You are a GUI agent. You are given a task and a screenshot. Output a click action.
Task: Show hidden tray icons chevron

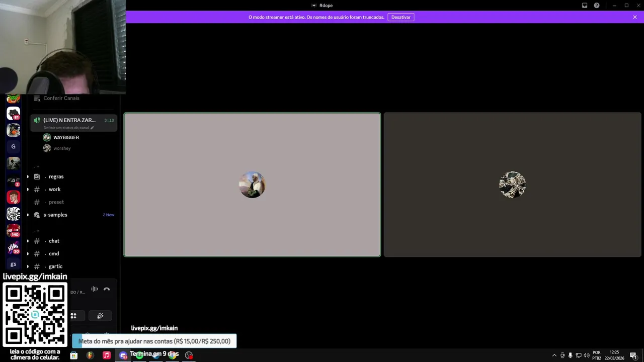click(554, 355)
